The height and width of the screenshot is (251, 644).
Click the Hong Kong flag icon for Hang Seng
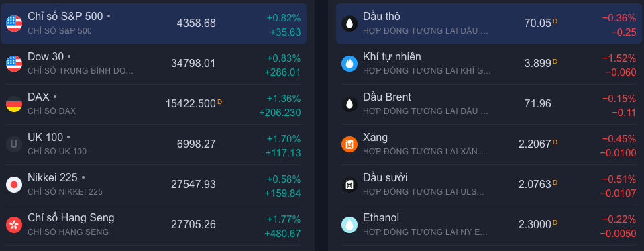(14, 225)
